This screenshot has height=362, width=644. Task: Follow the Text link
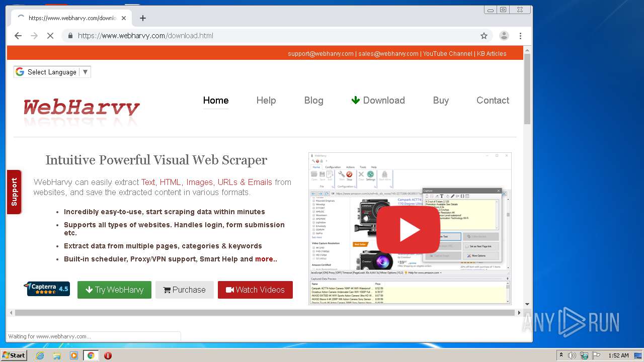click(x=148, y=182)
